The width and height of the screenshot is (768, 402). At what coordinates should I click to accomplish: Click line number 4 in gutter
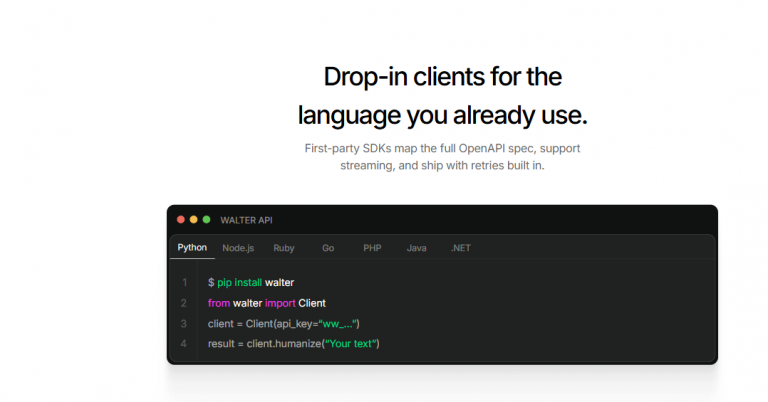(x=184, y=344)
